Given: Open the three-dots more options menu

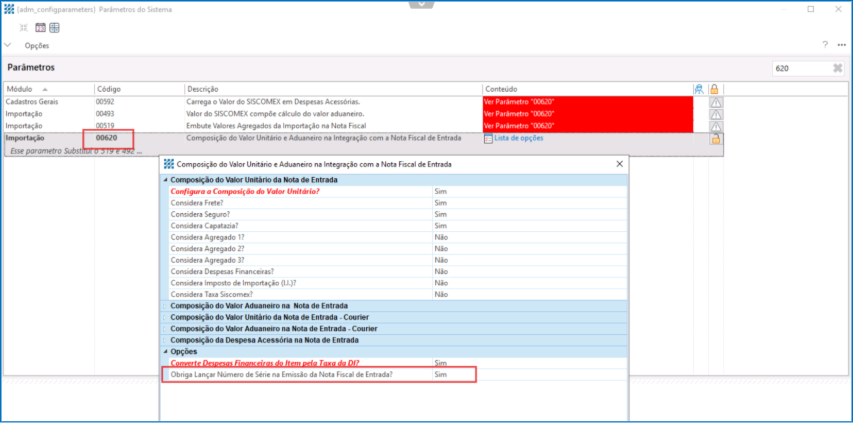Looking at the screenshot, I should click(x=839, y=45).
